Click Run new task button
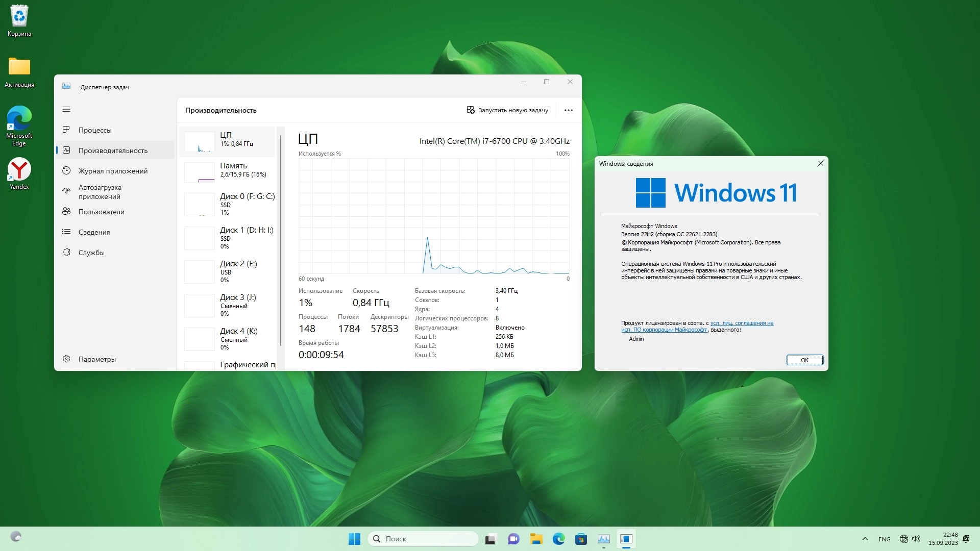 click(507, 110)
